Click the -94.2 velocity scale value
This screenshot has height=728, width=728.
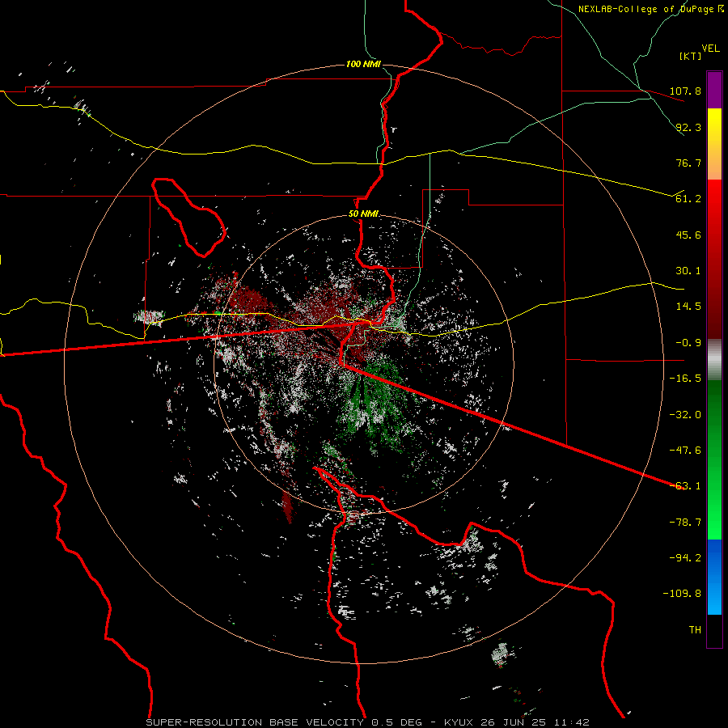[685, 558]
